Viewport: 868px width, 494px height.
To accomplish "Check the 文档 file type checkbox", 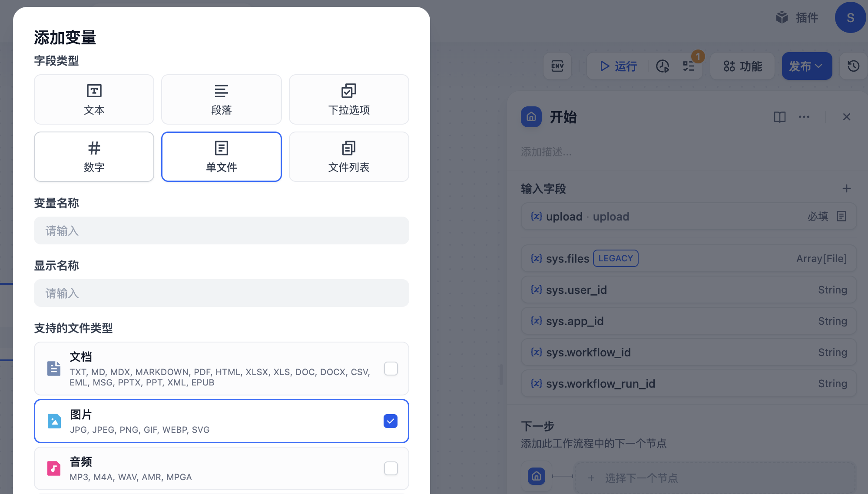I will click(391, 369).
